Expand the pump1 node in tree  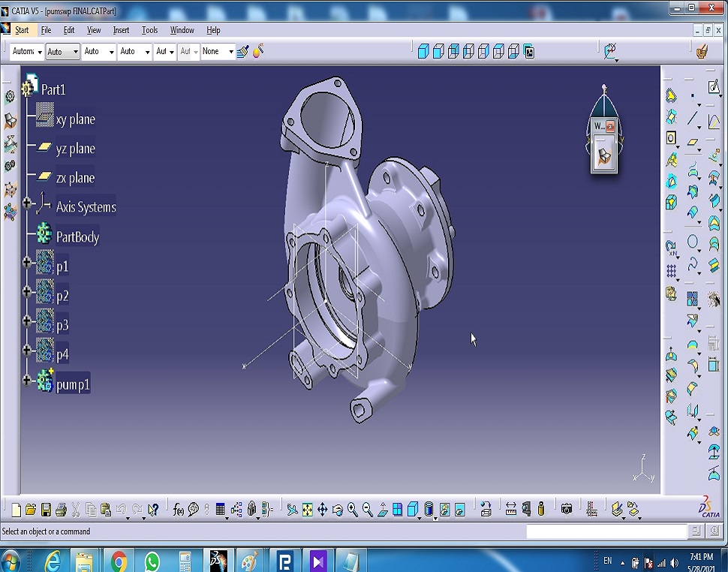(x=27, y=380)
